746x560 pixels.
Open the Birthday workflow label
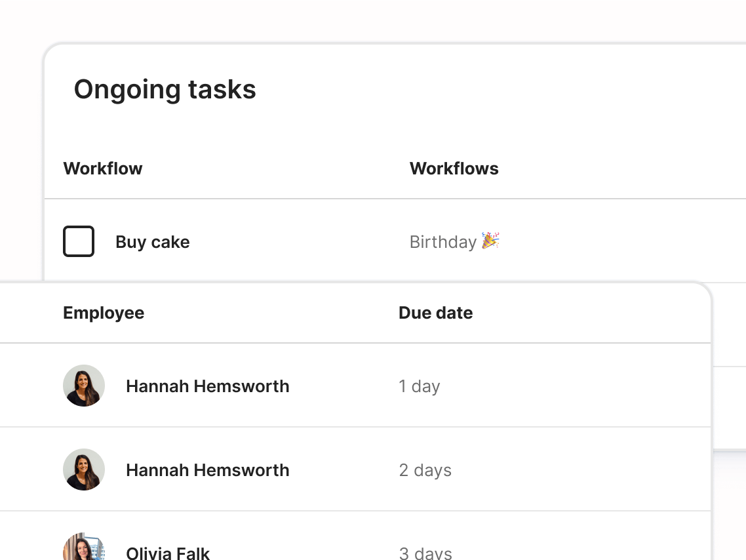[x=444, y=241]
